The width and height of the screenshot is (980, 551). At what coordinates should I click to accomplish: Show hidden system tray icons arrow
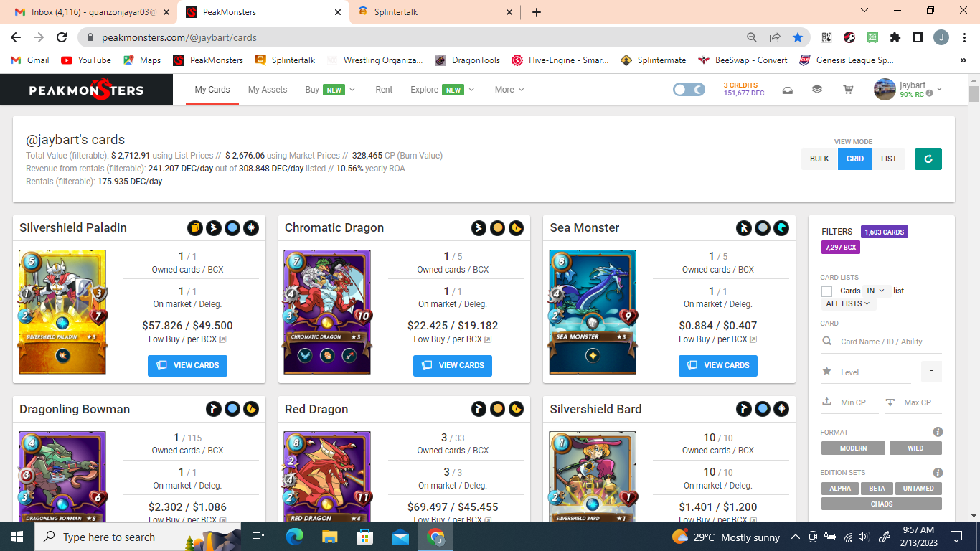tap(795, 537)
